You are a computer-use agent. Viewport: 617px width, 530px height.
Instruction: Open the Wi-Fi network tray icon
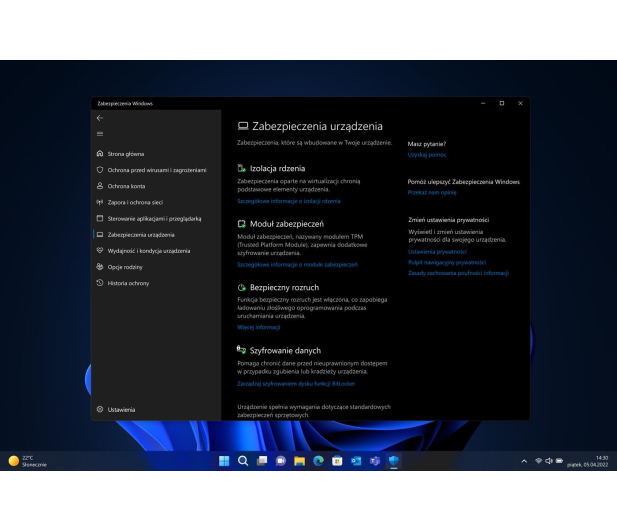click(538, 461)
